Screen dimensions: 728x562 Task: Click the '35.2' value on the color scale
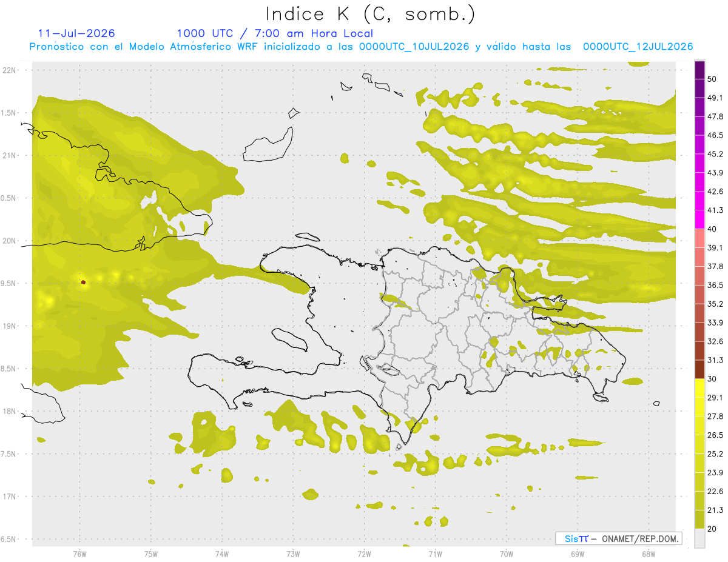(x=716, y=304)
